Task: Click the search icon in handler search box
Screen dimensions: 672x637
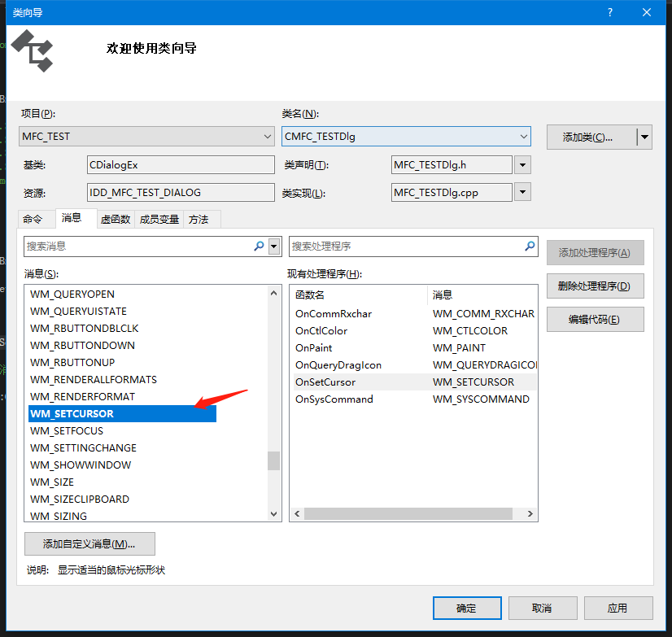Action: pos(530,246)
